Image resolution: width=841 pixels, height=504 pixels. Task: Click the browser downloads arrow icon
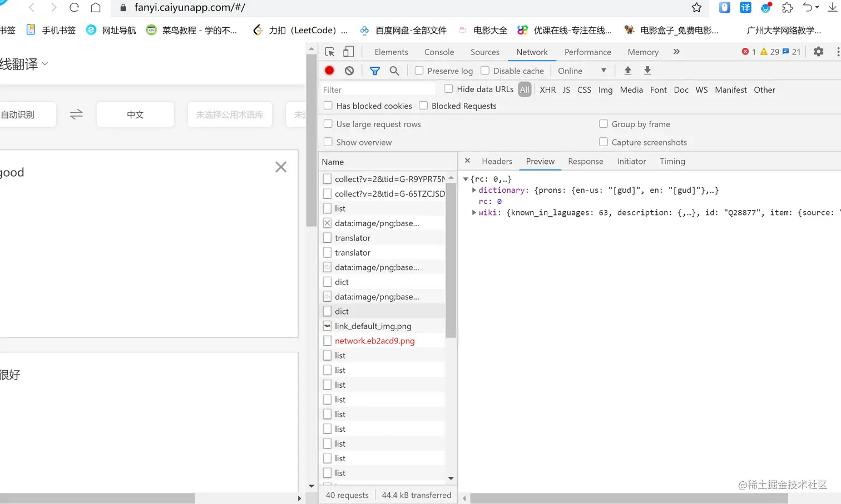tap(833, 8)
